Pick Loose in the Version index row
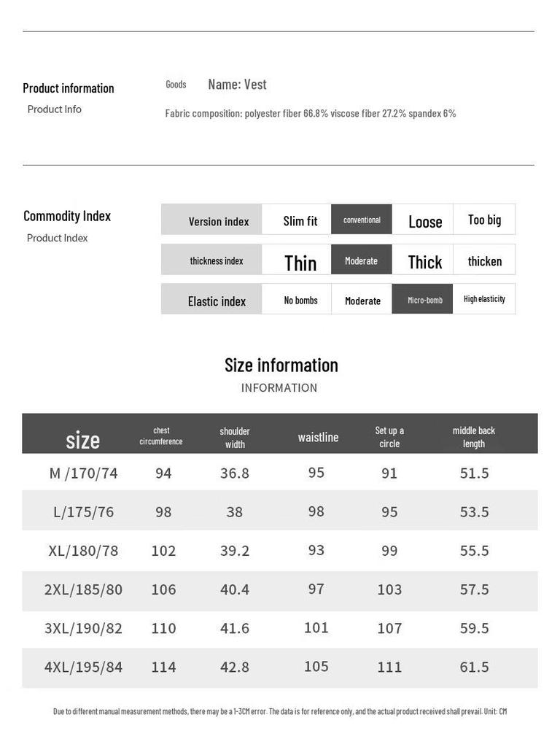Screen dimensions: 560x747 pyautogui.click(x=424, y=221)
